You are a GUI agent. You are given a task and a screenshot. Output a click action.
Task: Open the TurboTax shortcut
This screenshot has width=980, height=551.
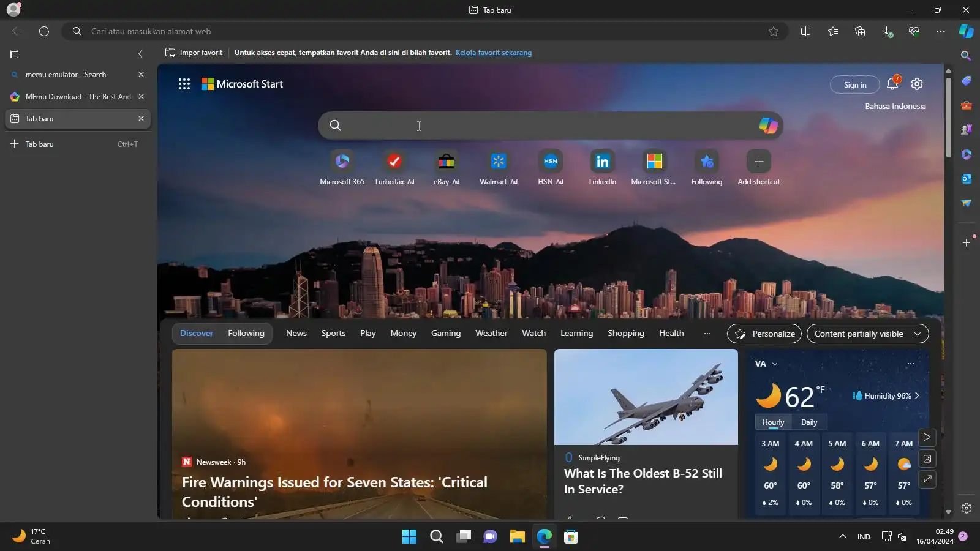[x=394, y=167]
